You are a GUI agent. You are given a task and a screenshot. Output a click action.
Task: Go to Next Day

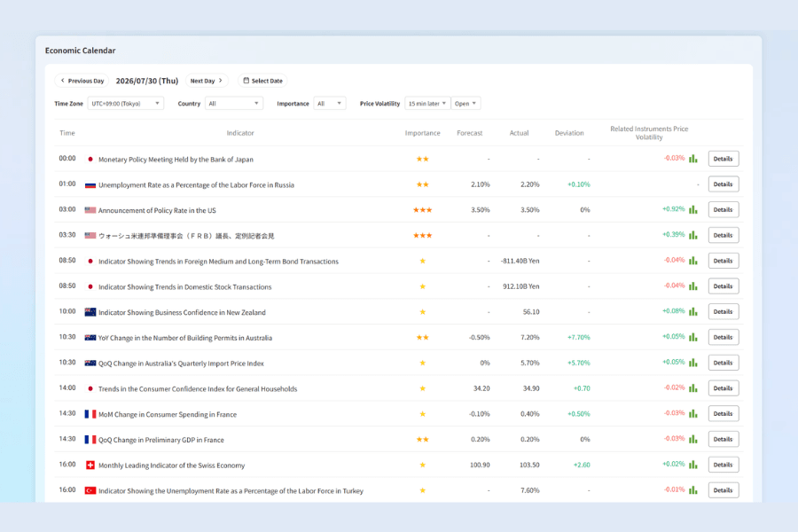coord(207,81)
